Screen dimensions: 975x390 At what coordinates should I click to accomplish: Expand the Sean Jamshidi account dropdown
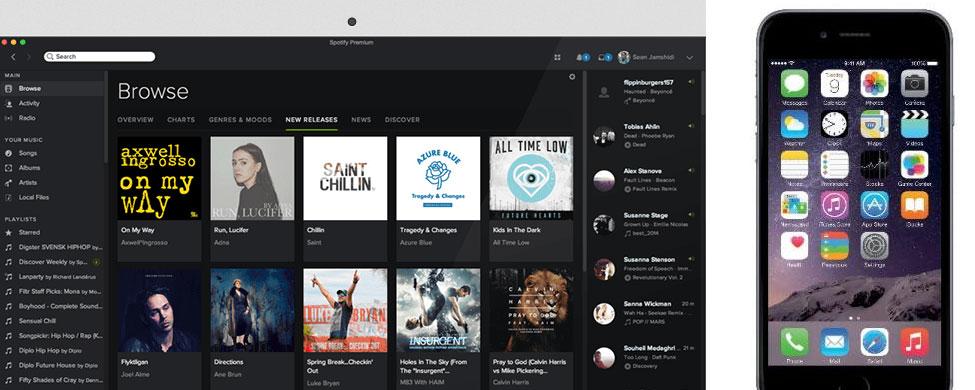point(690,57)
